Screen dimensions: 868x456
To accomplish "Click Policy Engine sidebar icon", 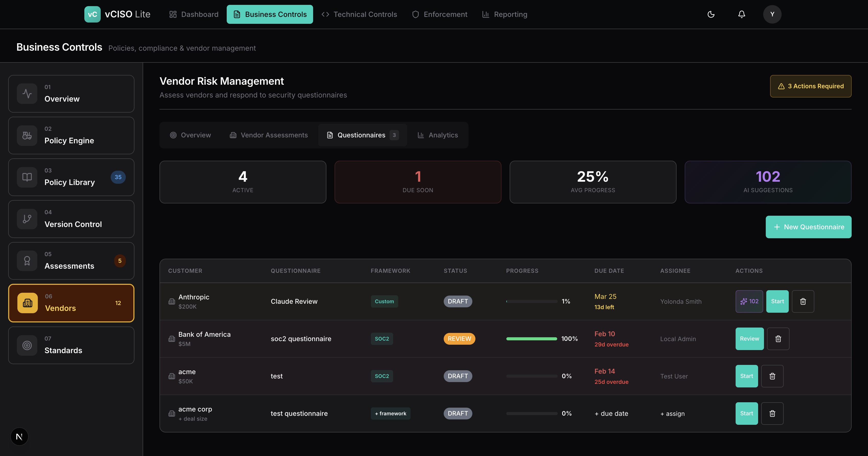I will click(27, 136).
